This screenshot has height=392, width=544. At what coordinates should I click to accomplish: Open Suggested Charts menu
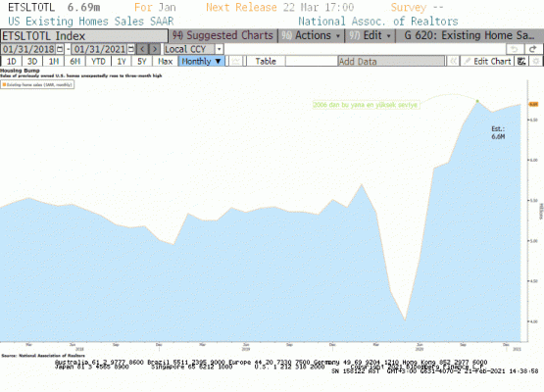[223, 35]
